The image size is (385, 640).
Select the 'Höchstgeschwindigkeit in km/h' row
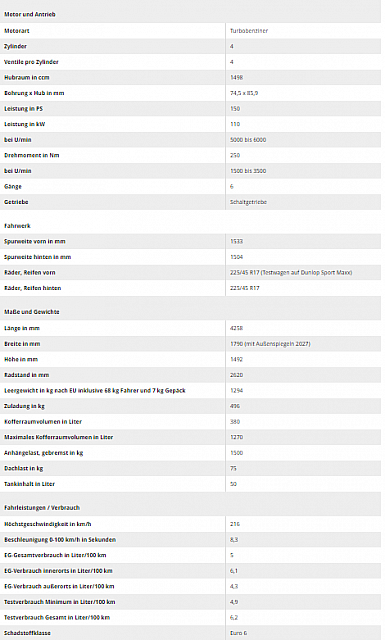[190, 524]
